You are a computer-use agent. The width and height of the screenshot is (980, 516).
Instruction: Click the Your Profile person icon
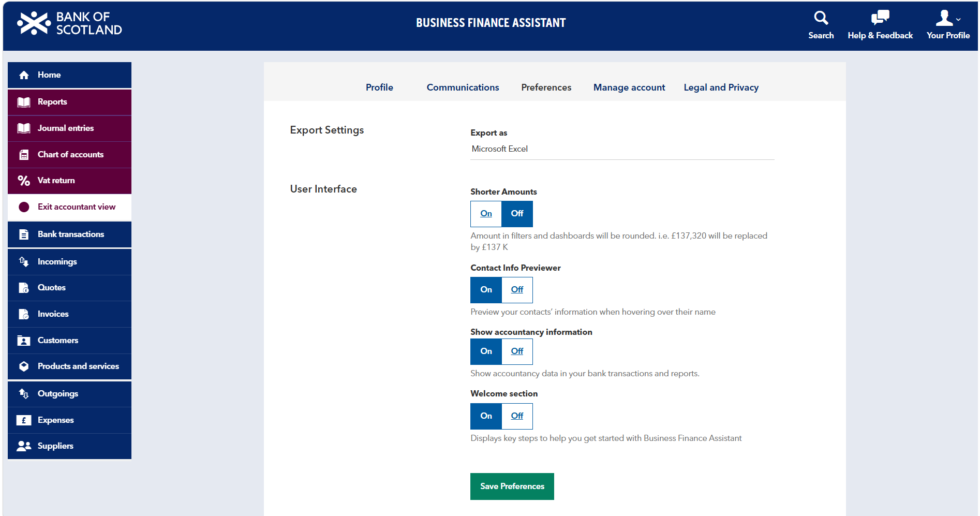point(944,18)
